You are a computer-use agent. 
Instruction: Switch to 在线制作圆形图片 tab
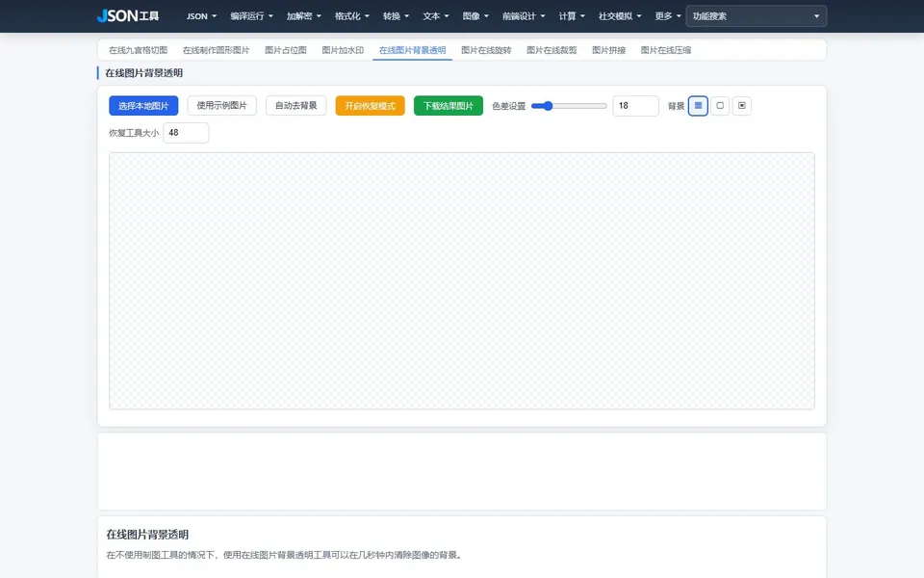click(217, 50)
